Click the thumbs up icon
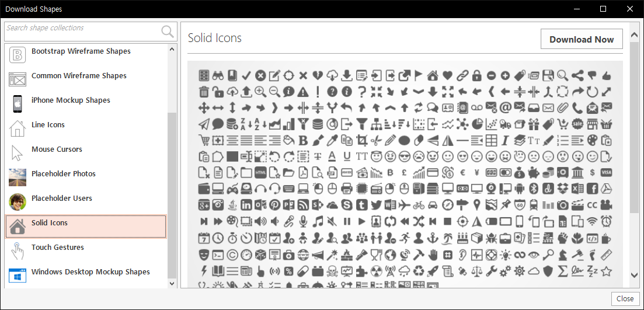This screenshot has height=310, width=644. [606, 75]
